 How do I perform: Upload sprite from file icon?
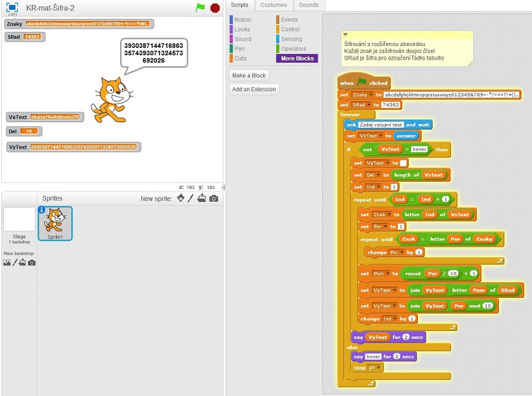tap(202, 198)
